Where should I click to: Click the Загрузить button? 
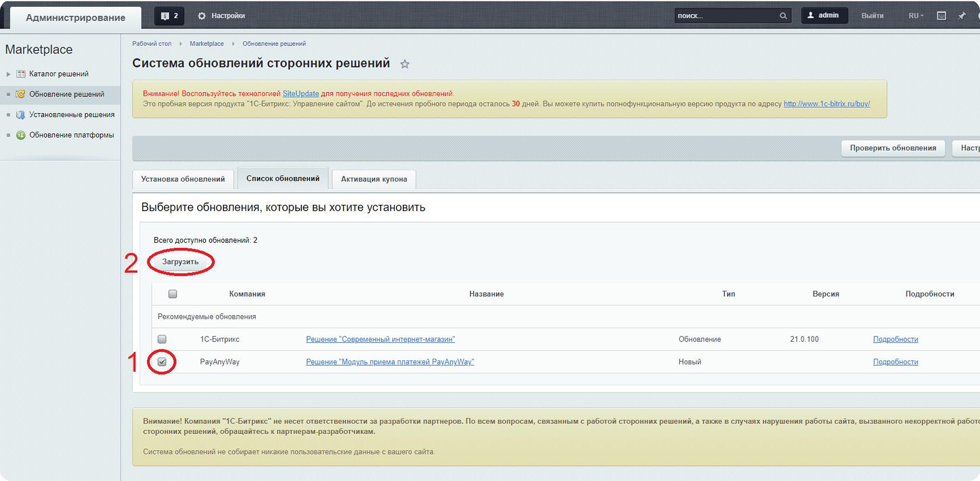[180, 262]
